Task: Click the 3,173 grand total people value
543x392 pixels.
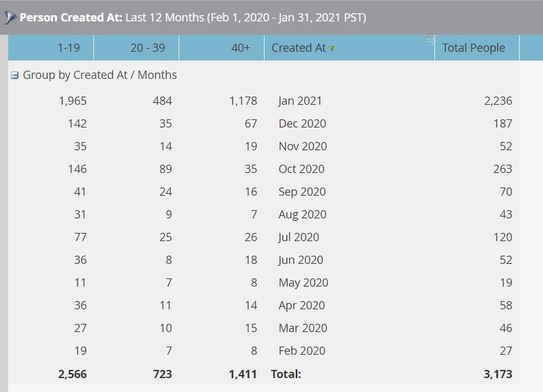Action: [x=498, y=374]
